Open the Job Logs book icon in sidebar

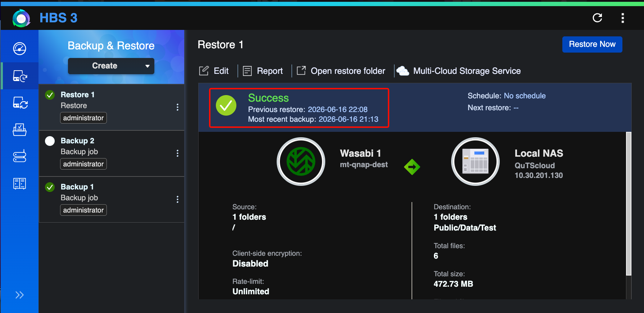19,184
